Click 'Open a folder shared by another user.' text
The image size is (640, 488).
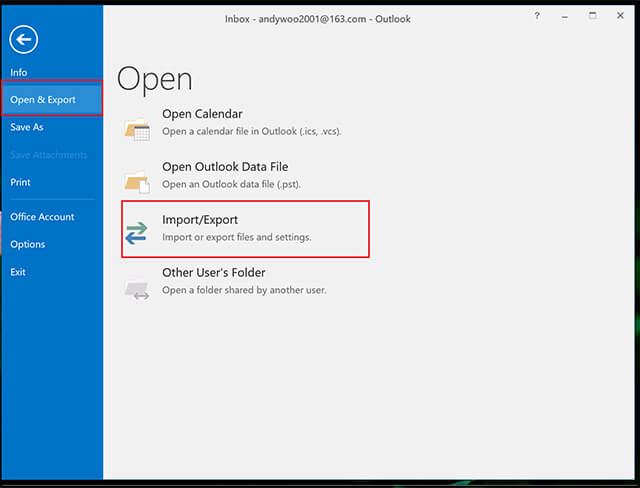244,290
